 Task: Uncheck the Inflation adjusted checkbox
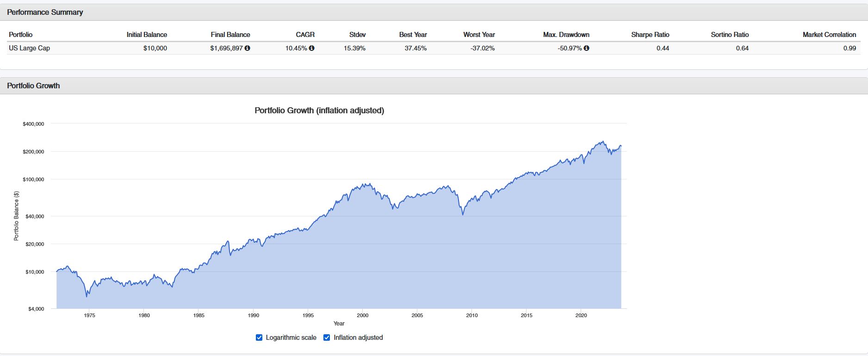[x=327, y=338]
